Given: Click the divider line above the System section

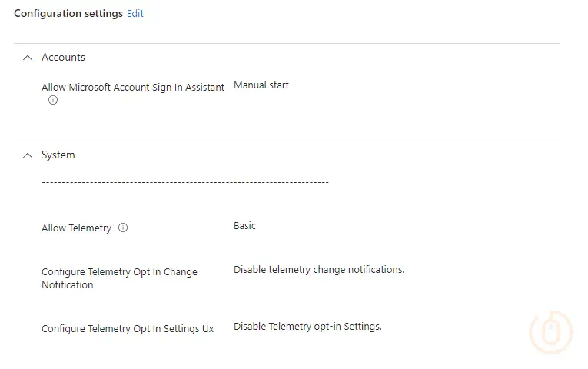Looking at the screenshot, I should tap(286, 141).
